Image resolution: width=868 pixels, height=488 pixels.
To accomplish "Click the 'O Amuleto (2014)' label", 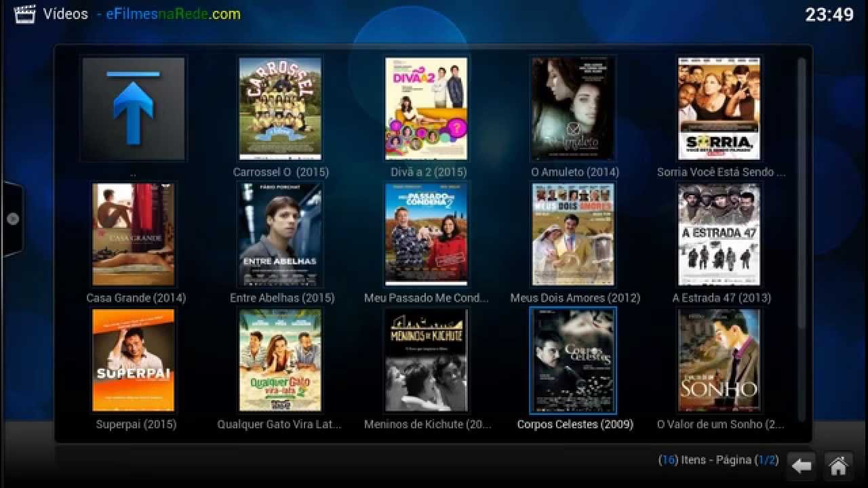I will [575, 172].
